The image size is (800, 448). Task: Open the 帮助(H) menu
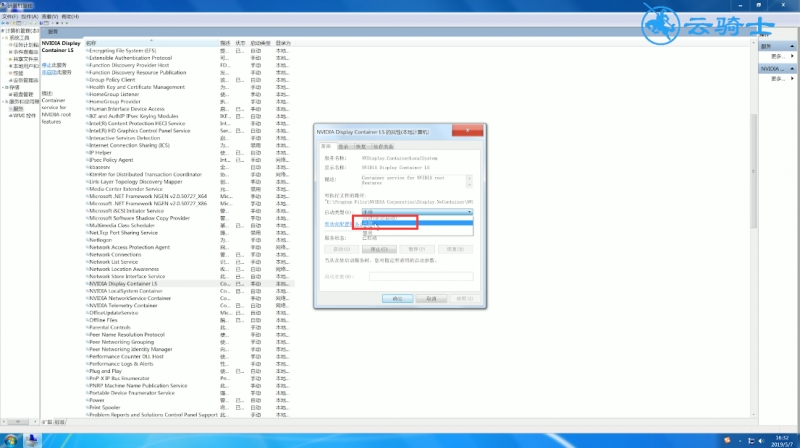coord(70,17)
